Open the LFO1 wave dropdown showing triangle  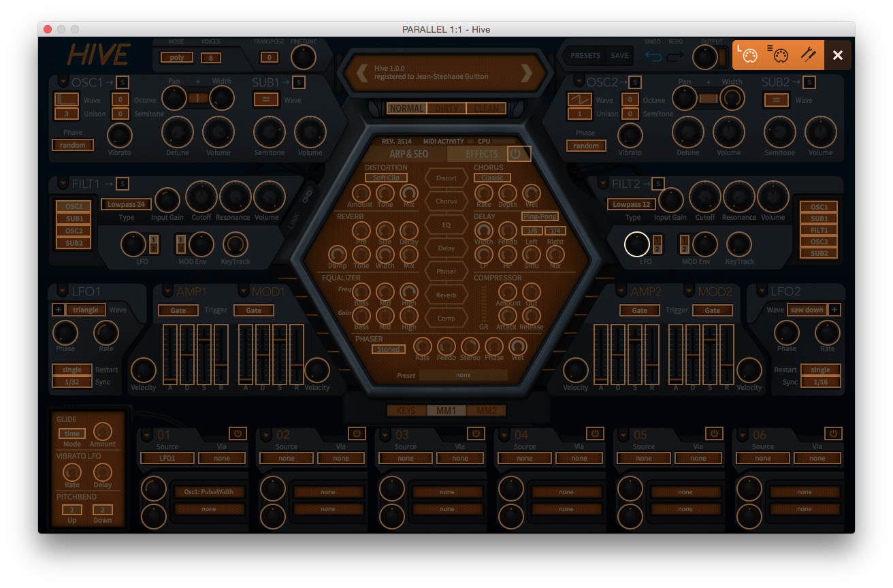pos(86,310)
